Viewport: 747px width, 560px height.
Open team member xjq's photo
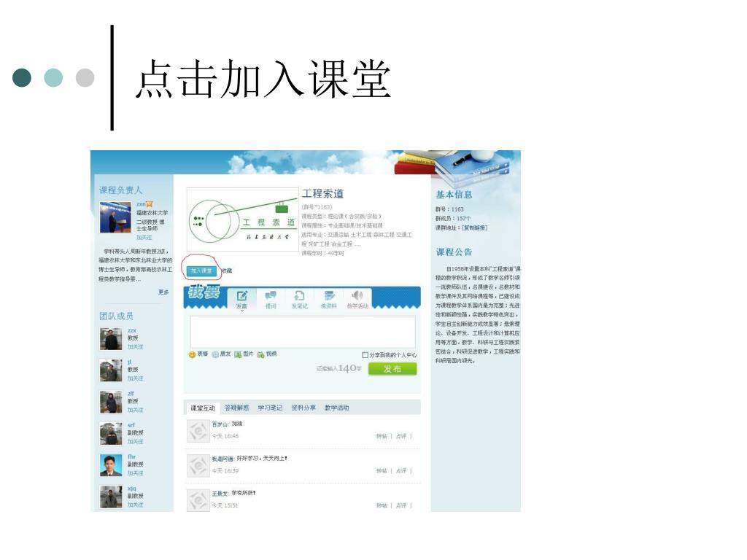pos(111,497)
